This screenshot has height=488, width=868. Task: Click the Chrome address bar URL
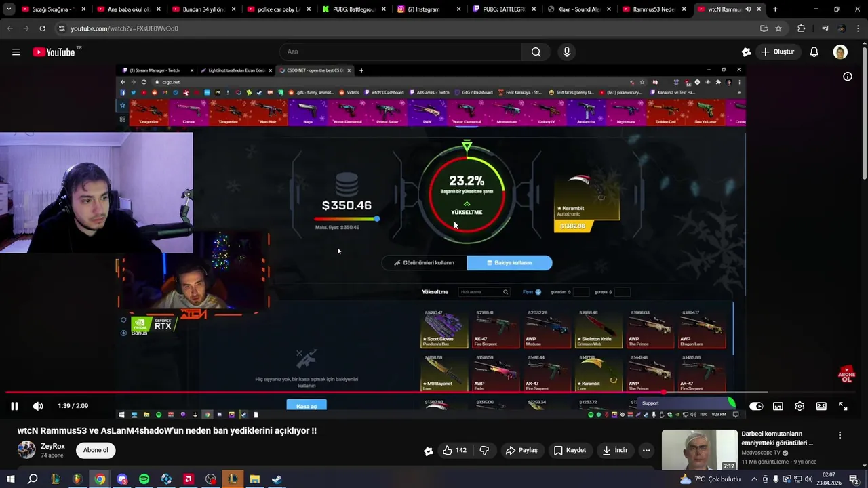pos(124,28)
